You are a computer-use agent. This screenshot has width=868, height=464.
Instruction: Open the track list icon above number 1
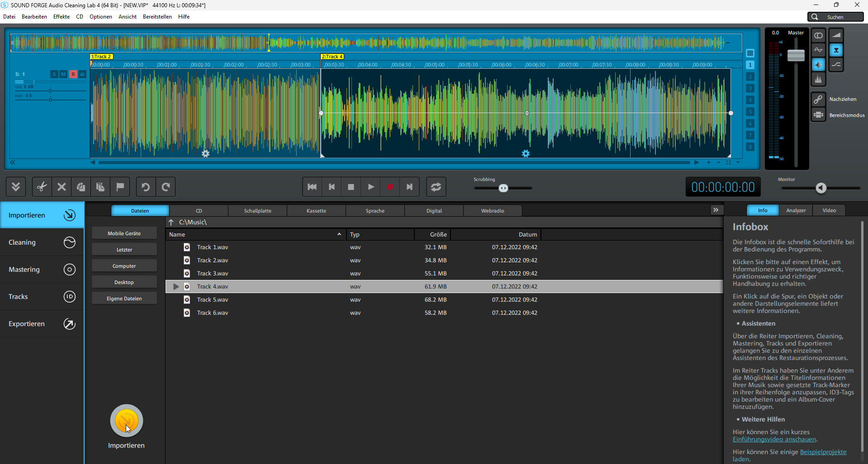click(x=750, y=53)
